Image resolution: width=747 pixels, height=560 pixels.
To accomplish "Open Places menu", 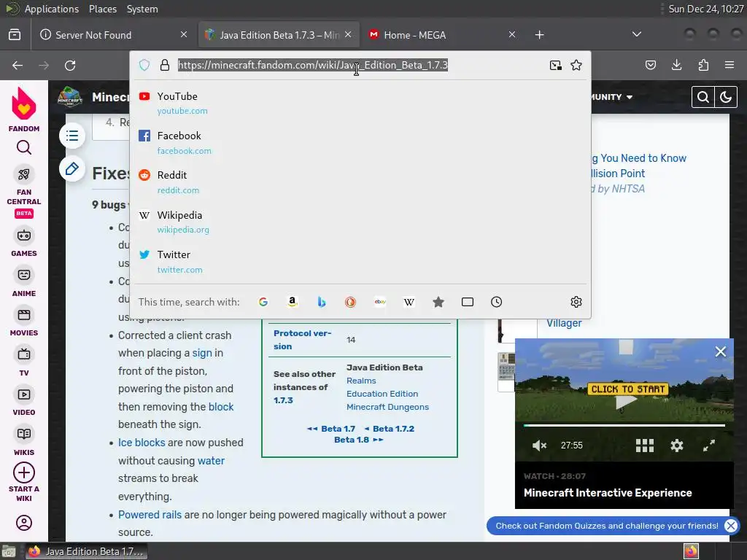I will point(103,9).
